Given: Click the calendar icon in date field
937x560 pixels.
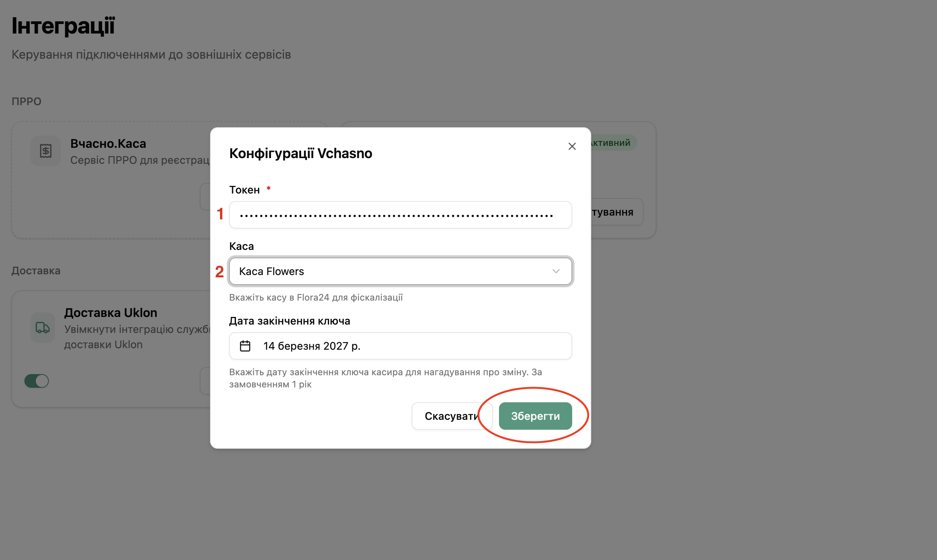Looking at the screenshot, I should (x=245, y=346).
